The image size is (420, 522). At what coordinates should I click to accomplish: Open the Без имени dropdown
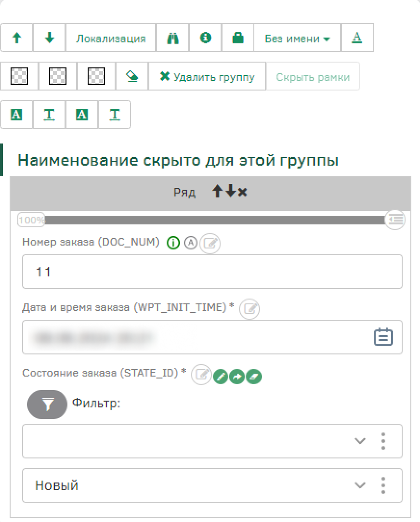click(297, 39)
